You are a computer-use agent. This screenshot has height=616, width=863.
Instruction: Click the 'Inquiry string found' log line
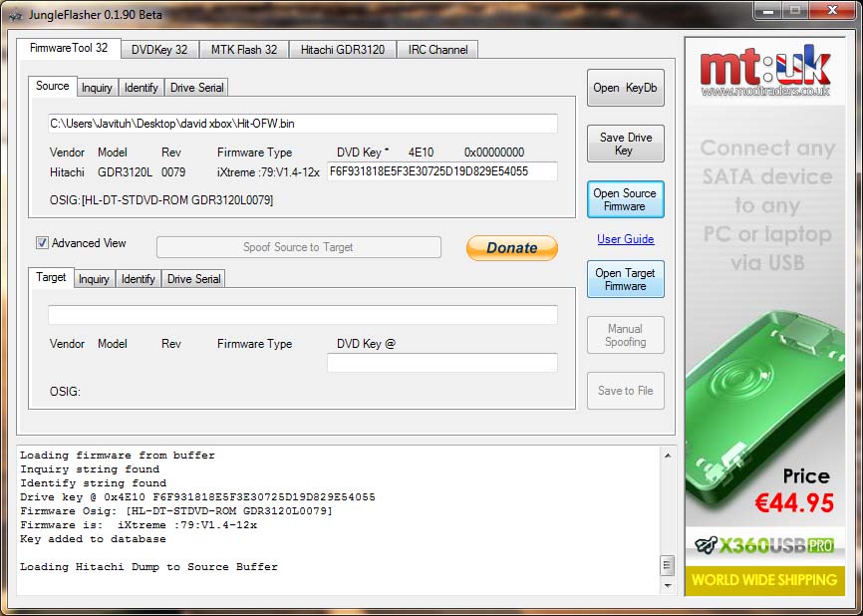point(90,469)
